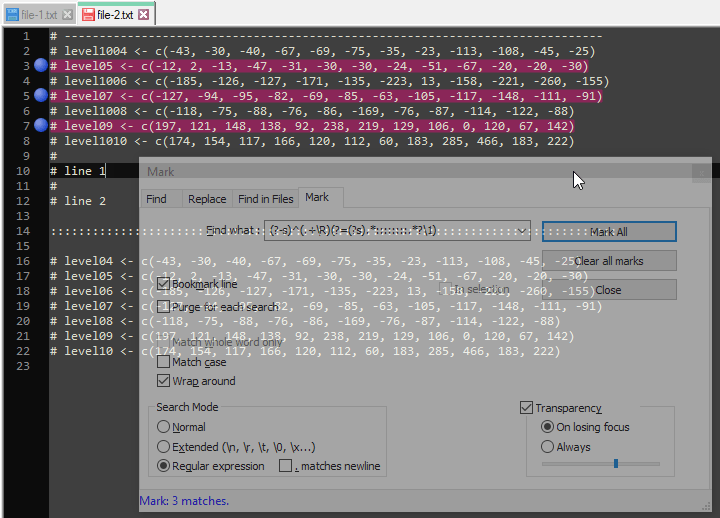Open the Replace tab

click(207, 199)
